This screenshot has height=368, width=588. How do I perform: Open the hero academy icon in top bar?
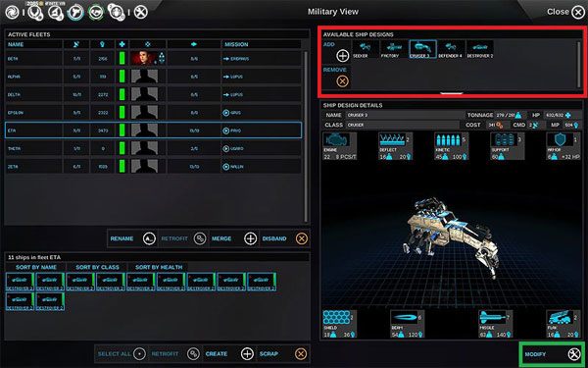(116, 12)
